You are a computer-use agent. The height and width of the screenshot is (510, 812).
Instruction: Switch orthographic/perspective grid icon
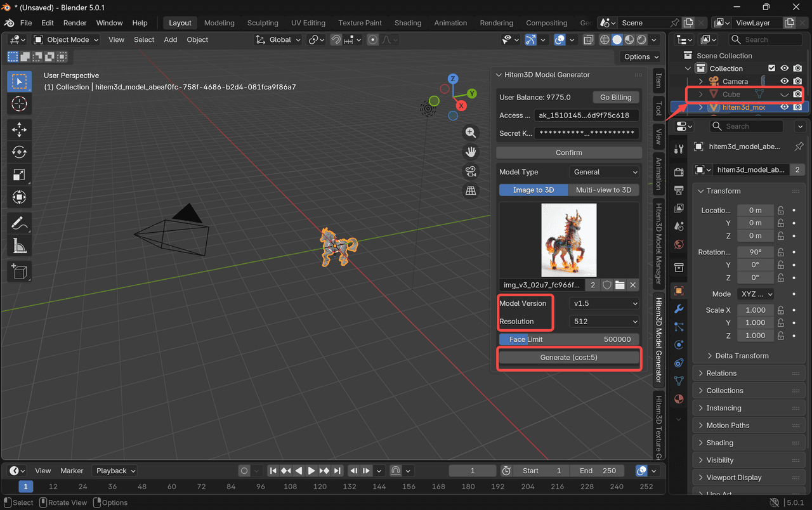(471, 190)
